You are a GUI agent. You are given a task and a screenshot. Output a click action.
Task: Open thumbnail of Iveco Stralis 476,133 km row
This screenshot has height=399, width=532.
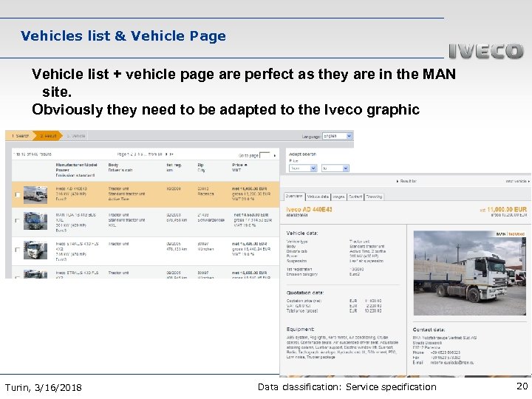pos(35,250)
